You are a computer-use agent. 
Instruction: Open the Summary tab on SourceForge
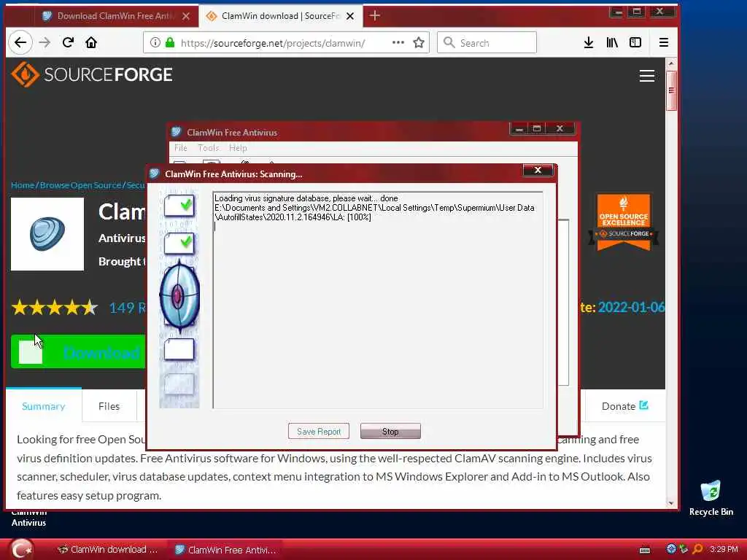point(43,406)
